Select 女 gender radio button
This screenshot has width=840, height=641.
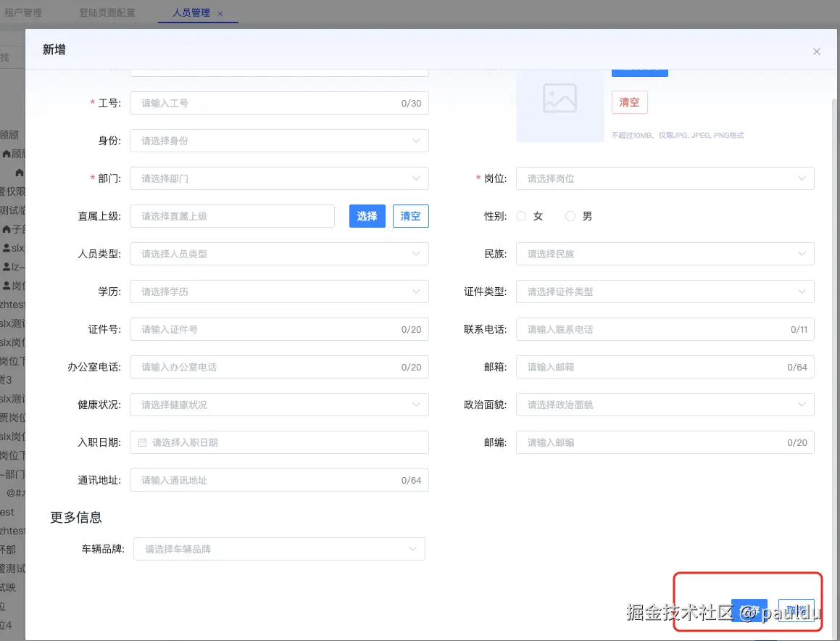[520, 216]
